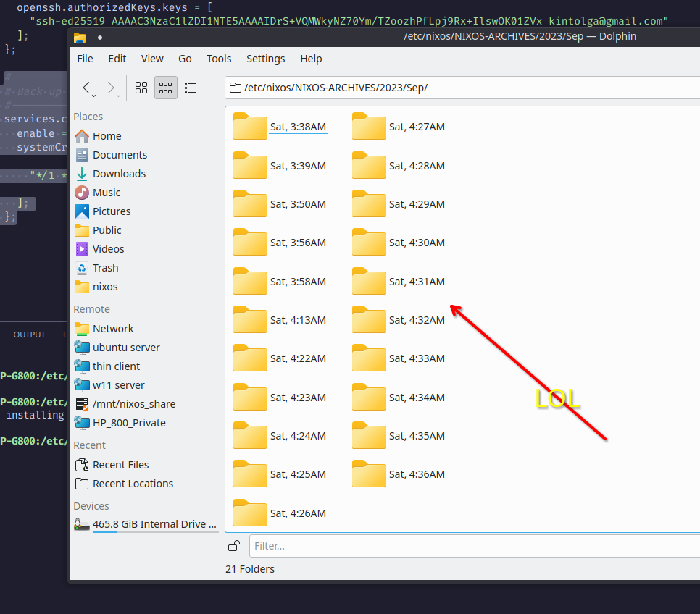Toggle the filter lock icon
The image size is (700, 614).
tap(234, 546)
